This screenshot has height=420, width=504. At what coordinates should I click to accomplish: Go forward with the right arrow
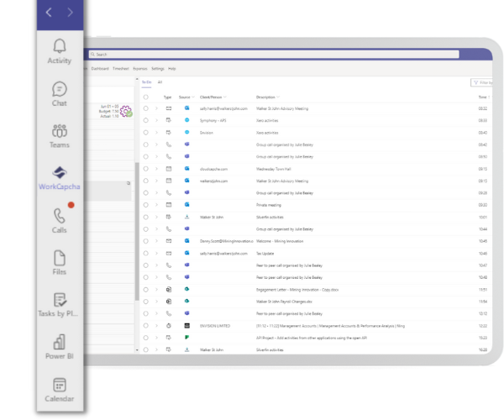pyautogui.click(x=70, y=13)
